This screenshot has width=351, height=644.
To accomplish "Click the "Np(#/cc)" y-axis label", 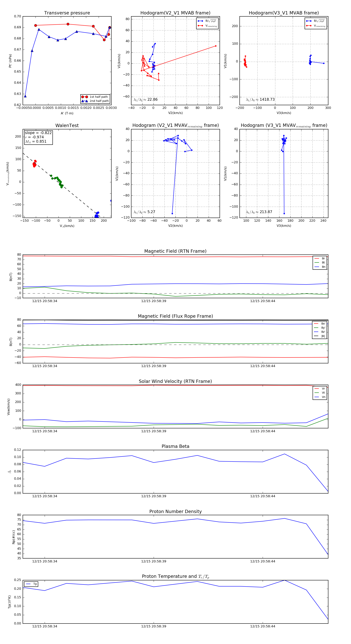I will (x=14, y=537).
